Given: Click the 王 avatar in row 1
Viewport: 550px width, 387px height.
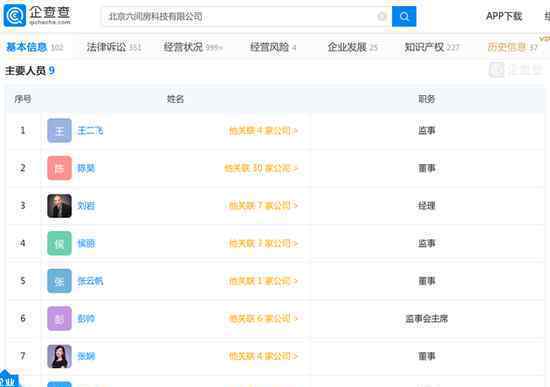Looking at the screenshot, I should [x=59, y=131].
